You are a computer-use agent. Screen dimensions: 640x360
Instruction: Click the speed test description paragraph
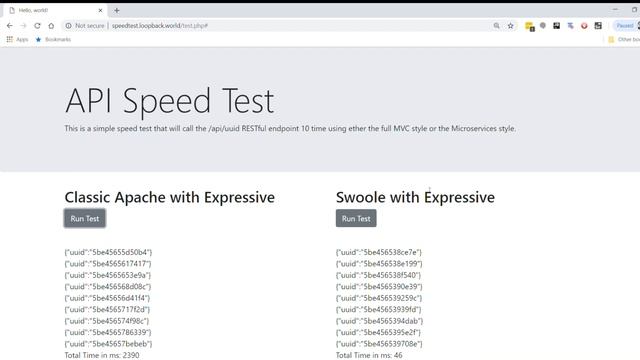(290, 129)
